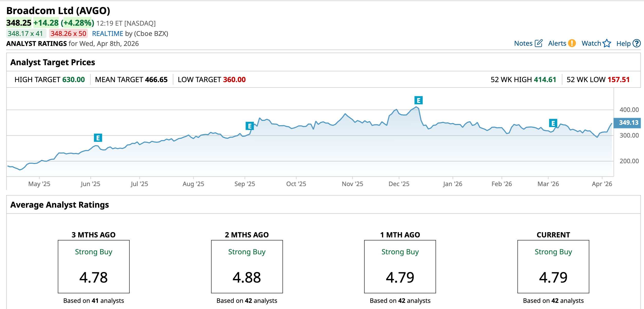Click the Notes pencil edit icon
The width and height of the screenshot is (644, 309).
pyautogui.click(x=538, y=43)
